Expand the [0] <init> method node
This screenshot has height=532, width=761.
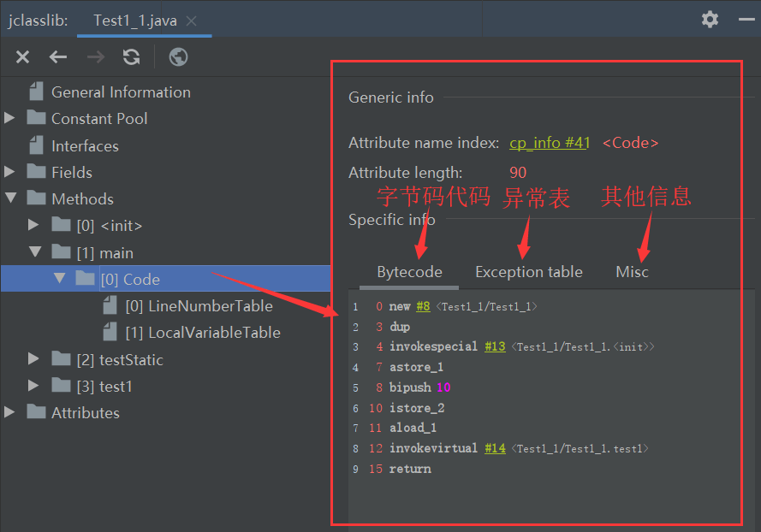point(34,226)
